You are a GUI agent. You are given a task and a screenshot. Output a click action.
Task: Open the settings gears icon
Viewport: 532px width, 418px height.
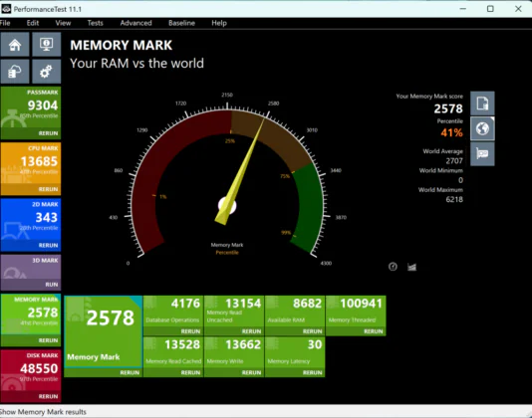coord(47,72)
